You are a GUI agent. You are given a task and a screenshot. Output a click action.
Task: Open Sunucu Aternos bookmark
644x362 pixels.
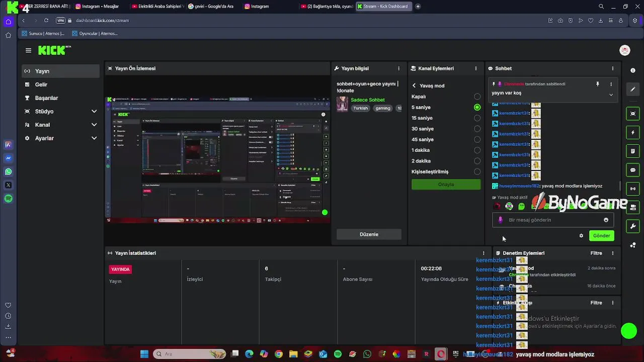pos(43,34)
